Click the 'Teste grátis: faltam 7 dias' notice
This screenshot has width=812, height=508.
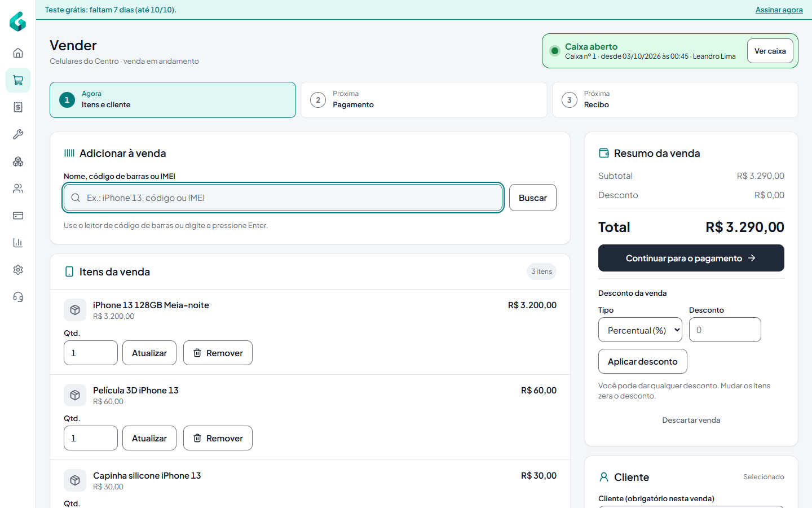pos(111,10)
